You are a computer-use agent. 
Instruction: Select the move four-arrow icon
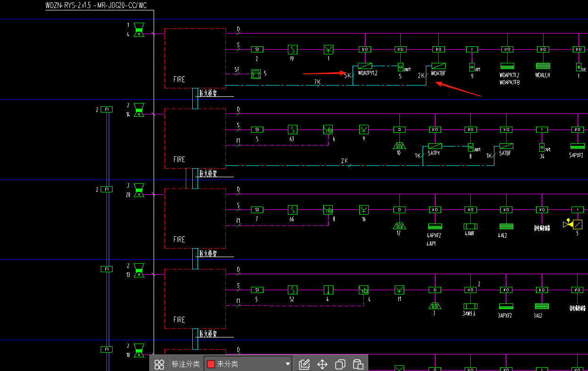(322, 364)
